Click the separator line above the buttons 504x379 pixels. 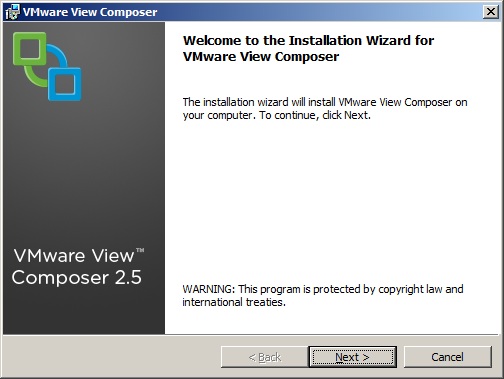click(x=252, y=334)
